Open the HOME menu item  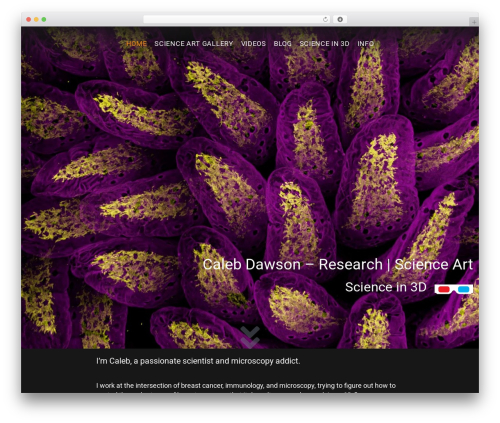pos(136,44)
